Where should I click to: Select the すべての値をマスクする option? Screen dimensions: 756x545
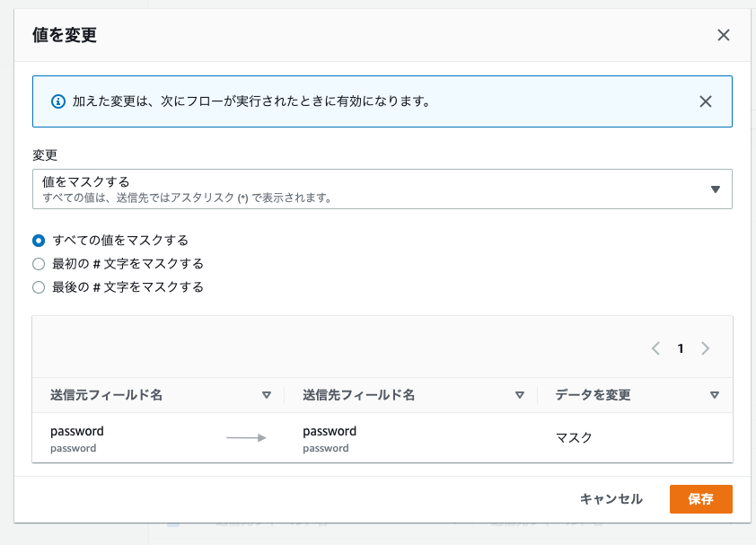coord(38,241)
